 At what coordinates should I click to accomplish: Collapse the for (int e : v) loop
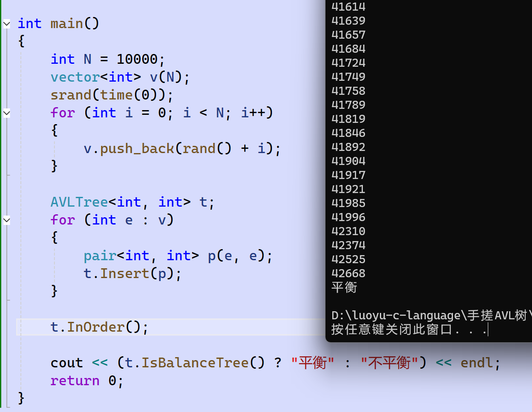(x=6, y=220)
